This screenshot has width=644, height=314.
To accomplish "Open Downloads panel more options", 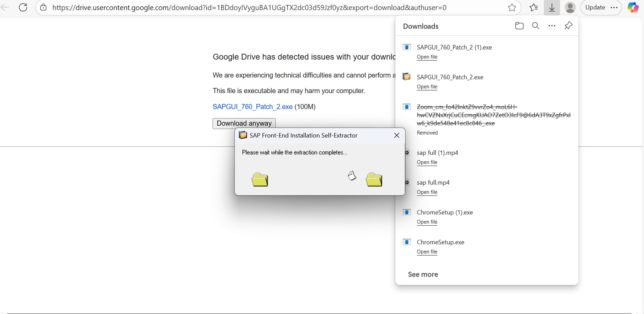I will (x=552, y=26).
